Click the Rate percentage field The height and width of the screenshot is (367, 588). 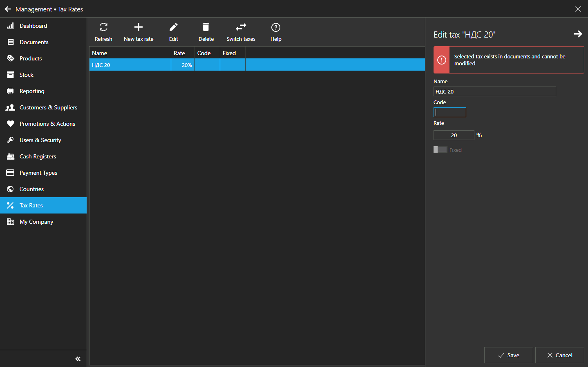click(454, 135)
